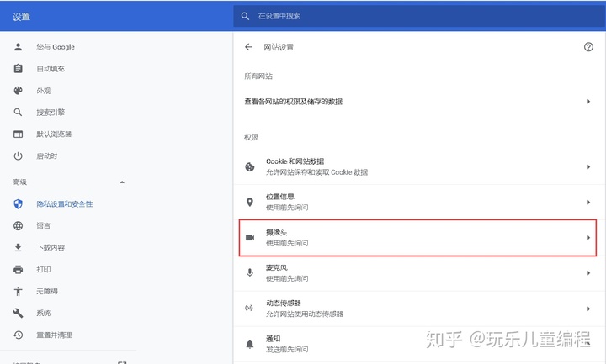Image resolution: width=606 pixels, height=364 pixels.
Task: Open 打印 settings section
Action: point(44,270)
